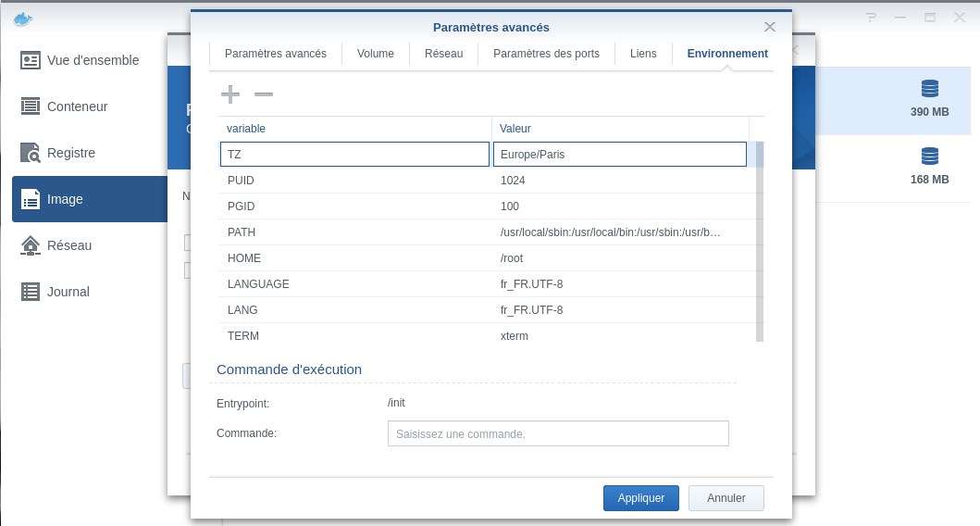
Task: Click the Annuler button
Action: click(x=726, y=498)
